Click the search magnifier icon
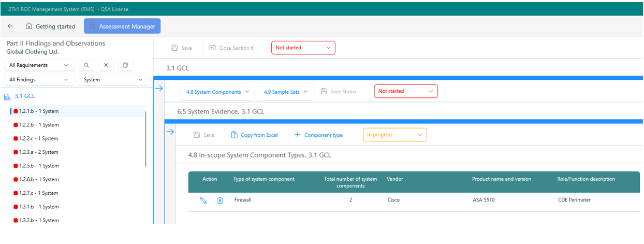 [86, 65]
